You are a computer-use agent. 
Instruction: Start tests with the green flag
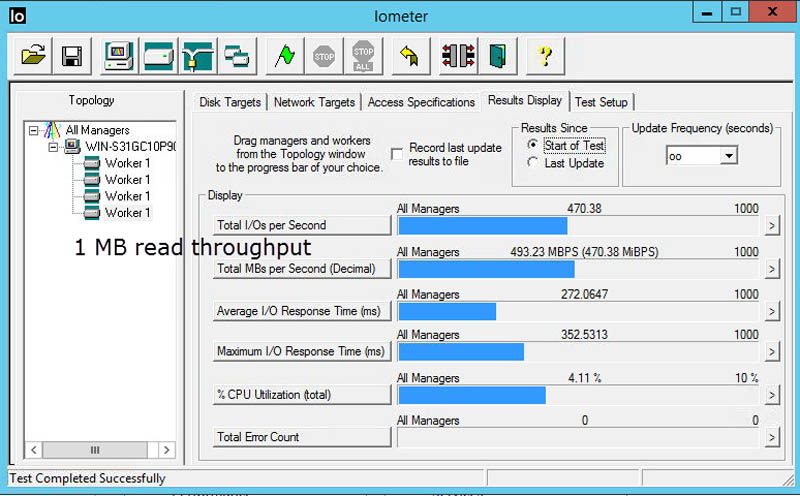(x=285, y=56)
